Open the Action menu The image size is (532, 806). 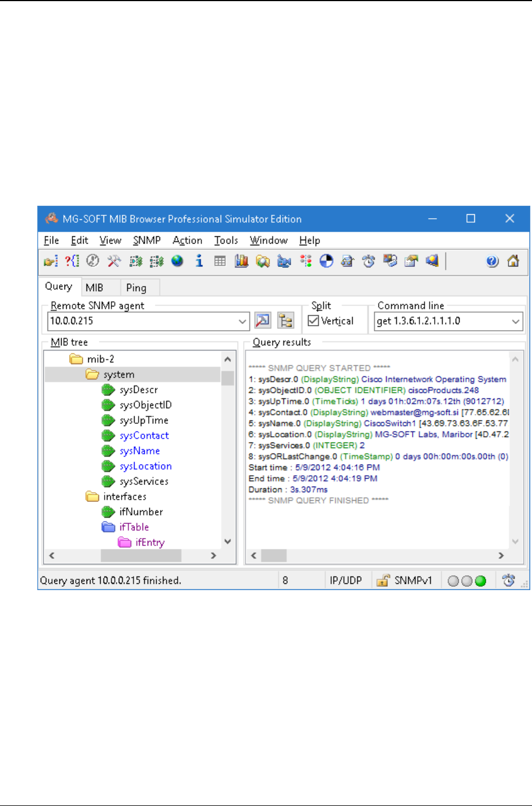click(187, 240)
